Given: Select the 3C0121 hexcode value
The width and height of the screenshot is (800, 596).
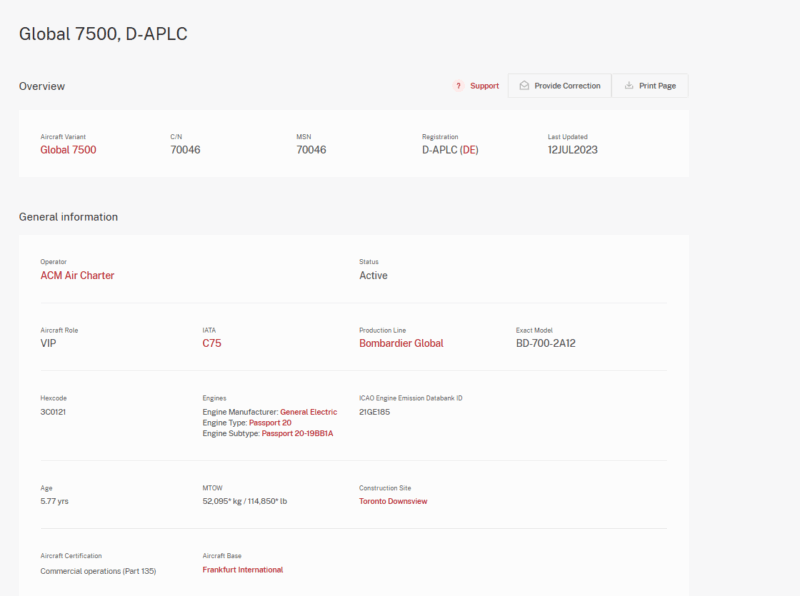Looking at the screenshot, I should [54, 412].
